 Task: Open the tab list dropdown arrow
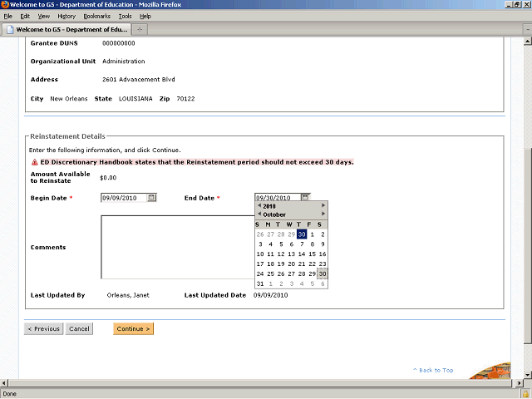pyautogui.click(x=528, y=30)
